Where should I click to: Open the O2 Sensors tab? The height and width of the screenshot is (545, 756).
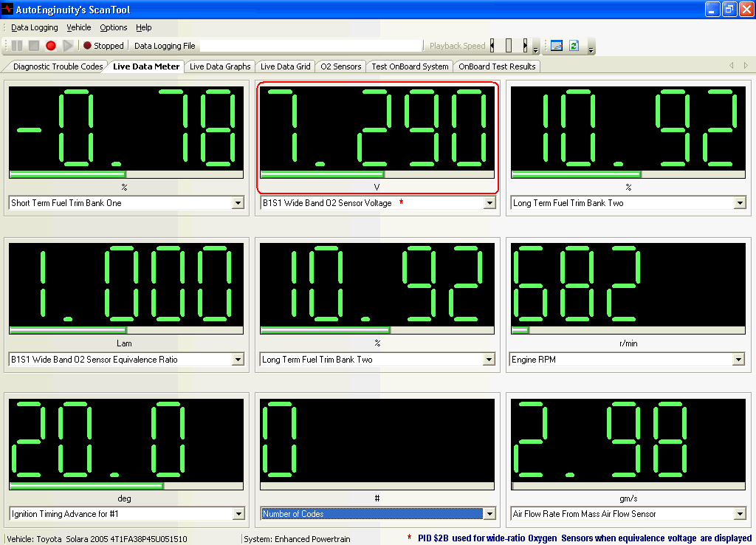click(340, 66)
